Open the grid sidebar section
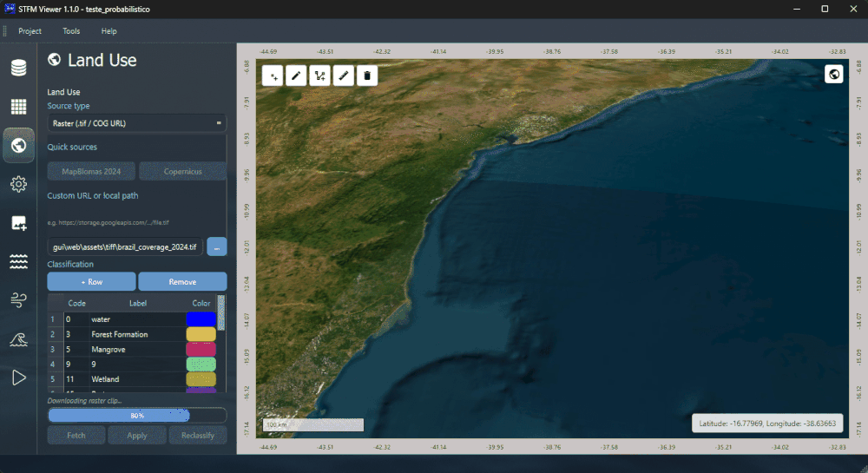 [x=19, y=107]
